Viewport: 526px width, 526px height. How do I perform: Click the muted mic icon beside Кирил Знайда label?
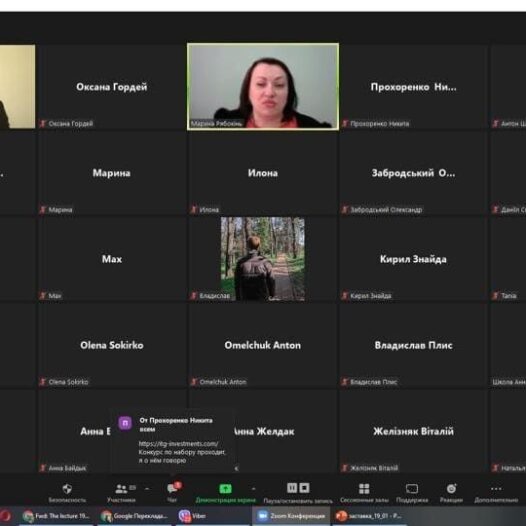coord(345,296)
